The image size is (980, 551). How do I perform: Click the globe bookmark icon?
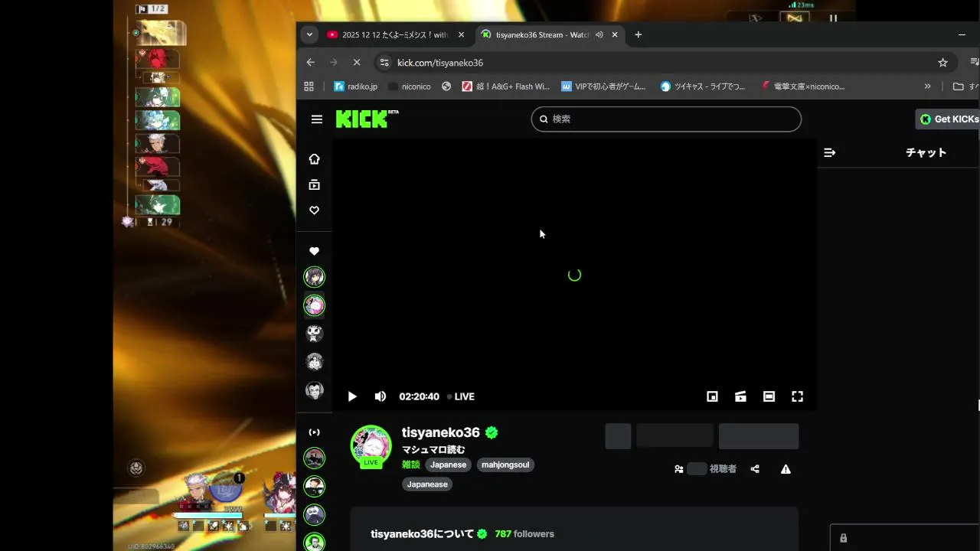pyautogui.click(x=446, y=86)
